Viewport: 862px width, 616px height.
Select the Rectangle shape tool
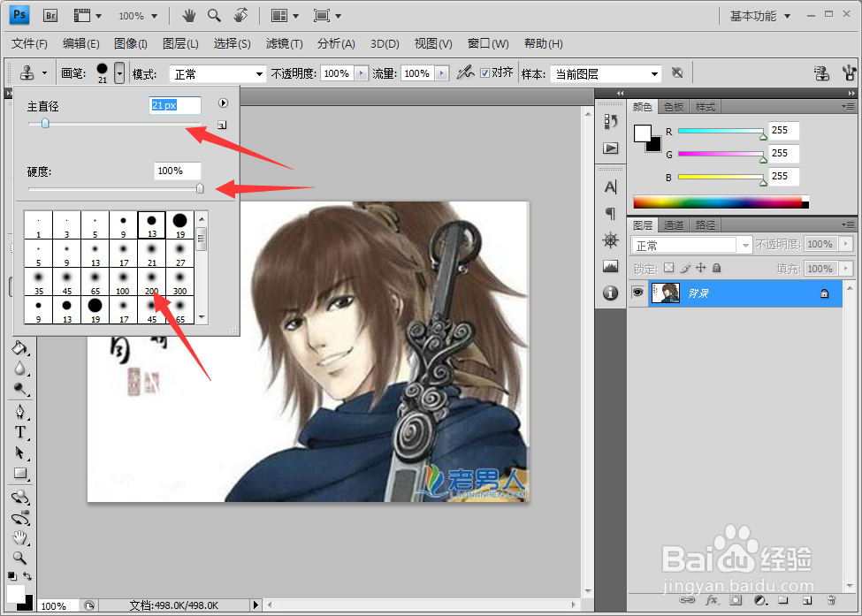tap(20, 473)
